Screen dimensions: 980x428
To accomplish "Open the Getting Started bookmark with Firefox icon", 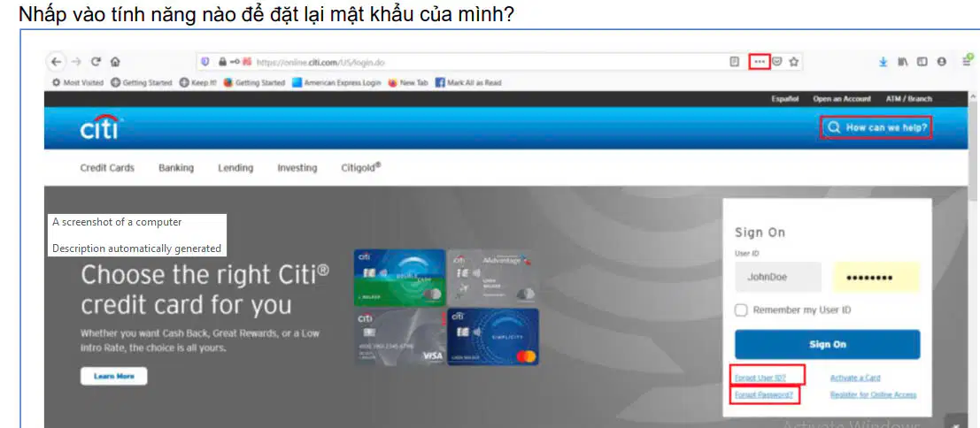I will point(254,82).
